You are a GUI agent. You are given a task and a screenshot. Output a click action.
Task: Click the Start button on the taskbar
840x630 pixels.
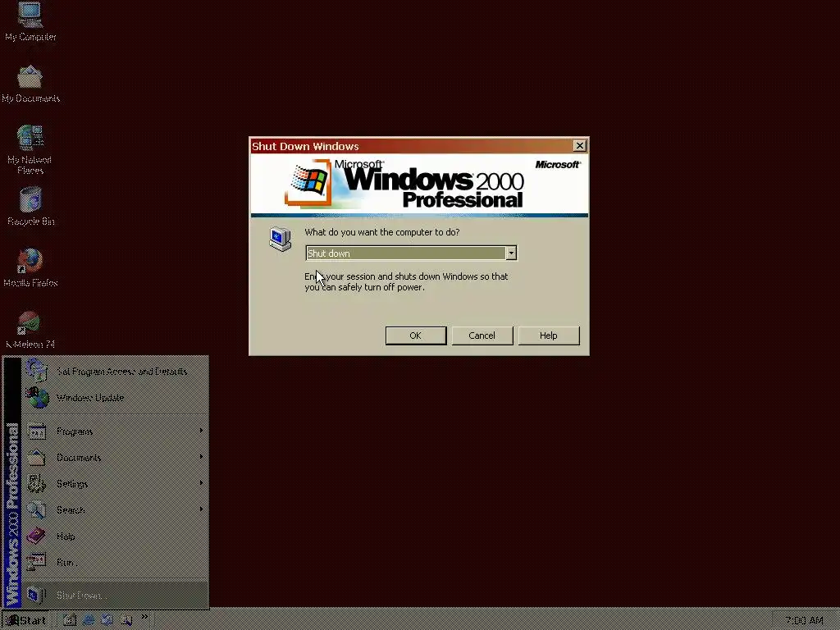tap(25, 620)
